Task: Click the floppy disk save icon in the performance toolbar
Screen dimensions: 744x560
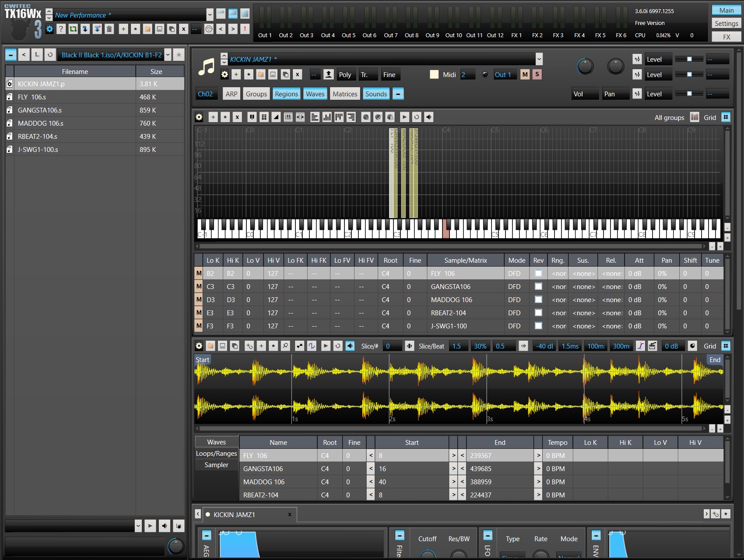Action: [160, 29]
